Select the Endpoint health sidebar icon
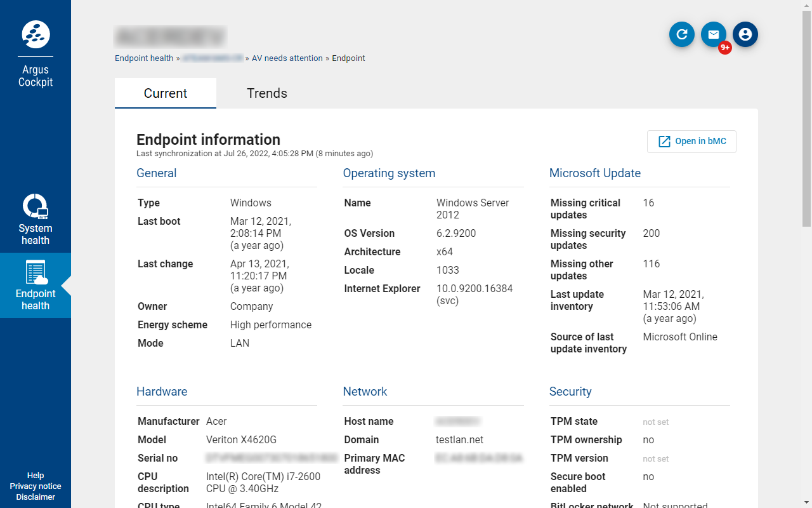 point(36,272)
